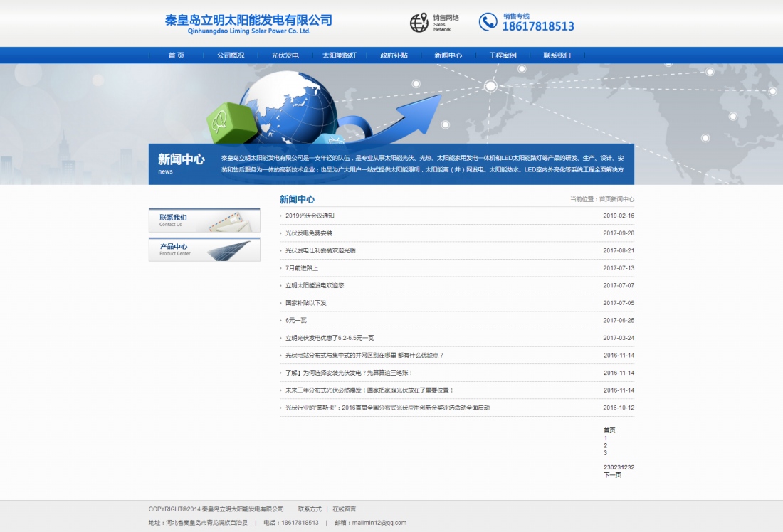Open the 光伏发电免费安装 article

[x=310, y=233]
